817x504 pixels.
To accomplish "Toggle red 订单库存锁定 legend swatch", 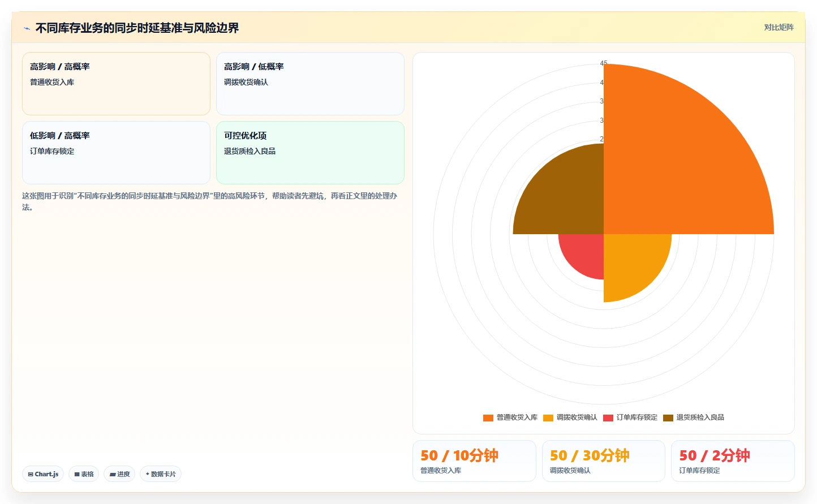I will (608, 418).
